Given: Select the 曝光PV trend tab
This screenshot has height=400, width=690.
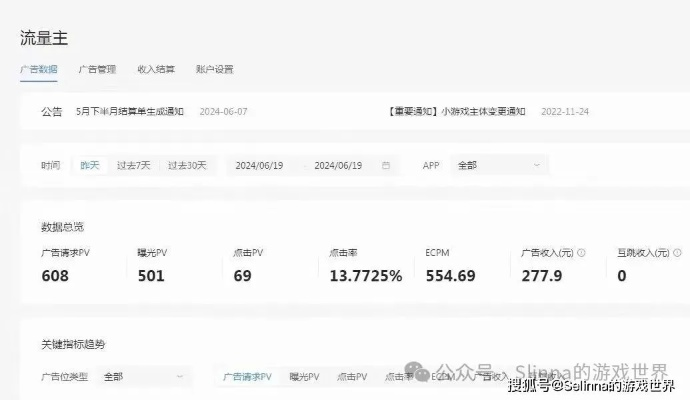Looking at the screenshot, I should pyautogui.click(x=304, y=377).
